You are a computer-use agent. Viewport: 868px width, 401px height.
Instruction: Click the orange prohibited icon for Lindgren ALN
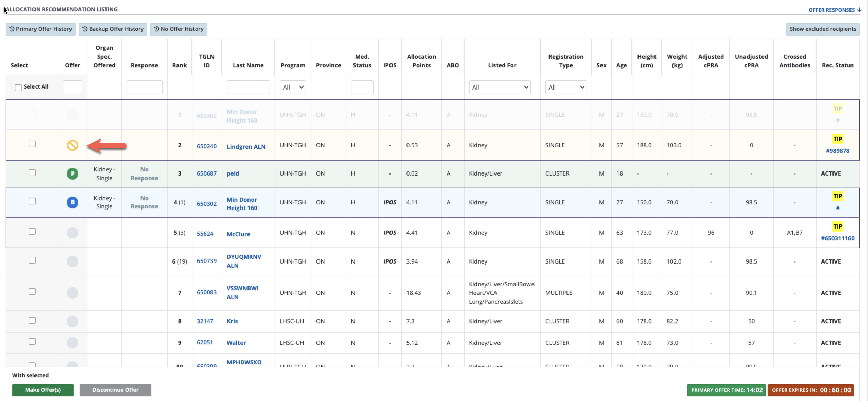73,145
